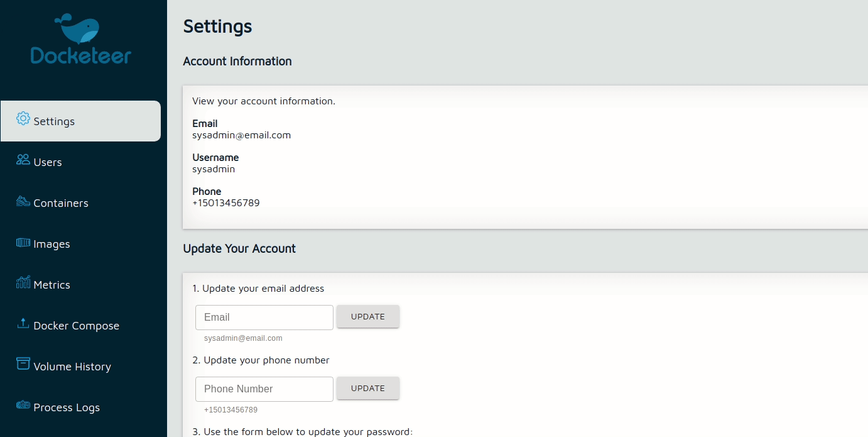Click UPDATE button next to Email
This screenshot has width=868, height=437.
point(368,317)
